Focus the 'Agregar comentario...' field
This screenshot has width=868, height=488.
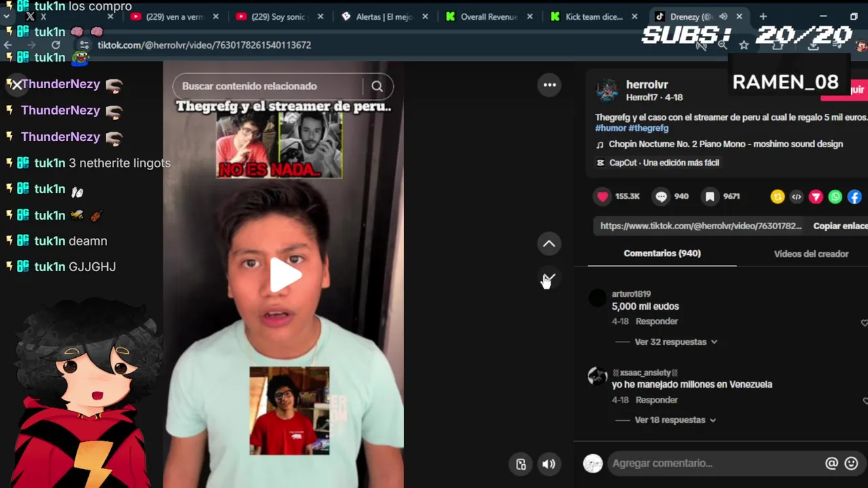[715, 464]
